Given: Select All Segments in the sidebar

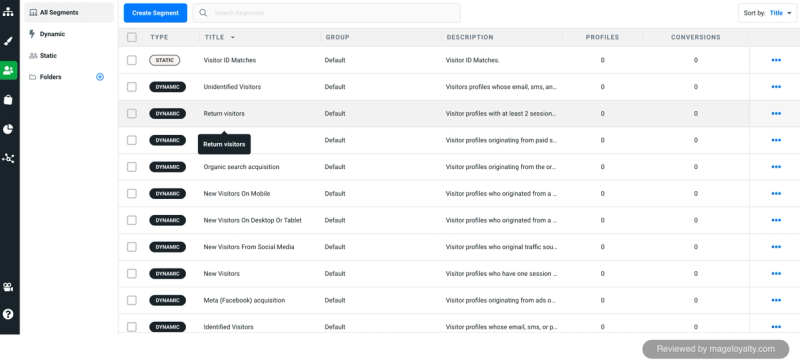Looking at the screenshot, I should tap(68, 12).
